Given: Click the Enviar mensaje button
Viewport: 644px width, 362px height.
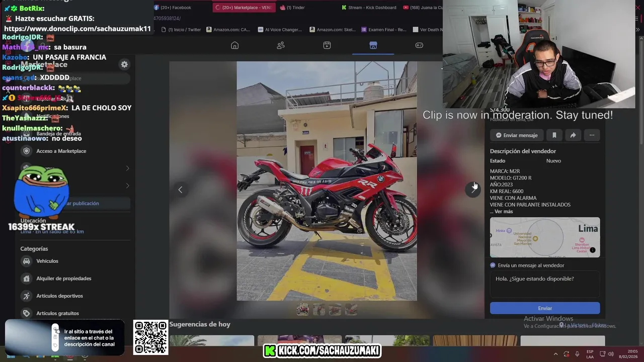Looking at the screenshot, I should tap(516, 135).
